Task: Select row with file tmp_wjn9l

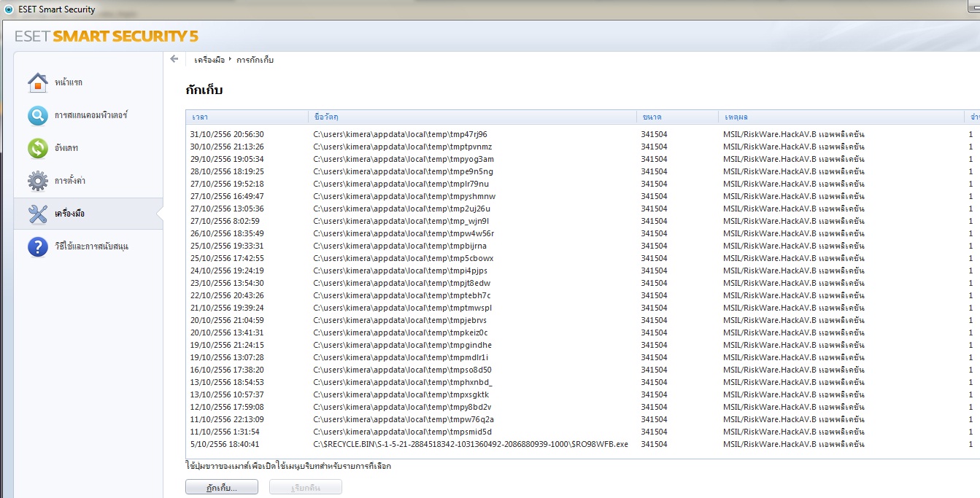Action: 582,221
